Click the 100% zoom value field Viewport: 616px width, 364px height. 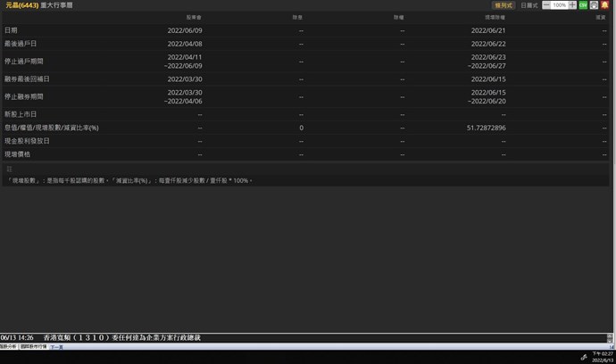(560, 5)
